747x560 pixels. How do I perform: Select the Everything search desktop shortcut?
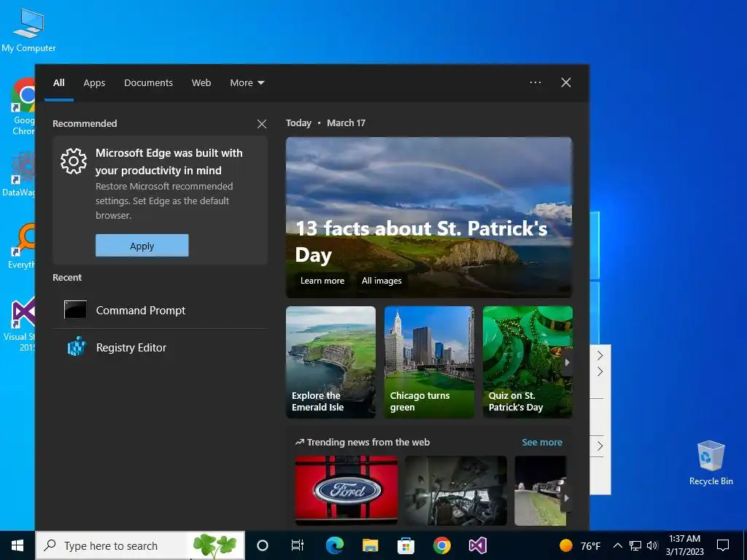pos(21,246)
